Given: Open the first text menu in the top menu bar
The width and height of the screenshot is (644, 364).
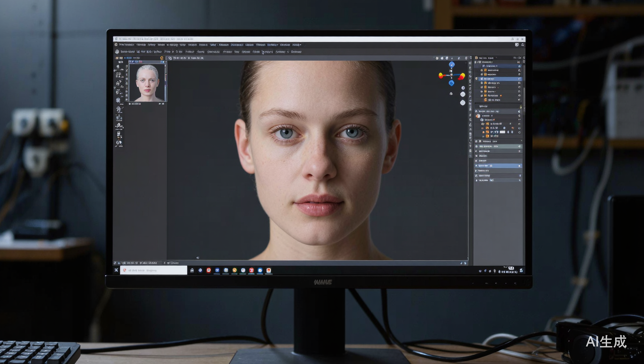Looking at the screenshot, I should click(126, 45).
